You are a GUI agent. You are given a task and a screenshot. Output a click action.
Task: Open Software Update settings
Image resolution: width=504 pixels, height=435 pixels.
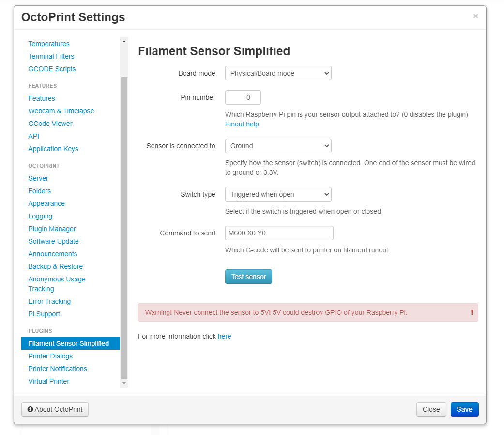pos(53,241)
